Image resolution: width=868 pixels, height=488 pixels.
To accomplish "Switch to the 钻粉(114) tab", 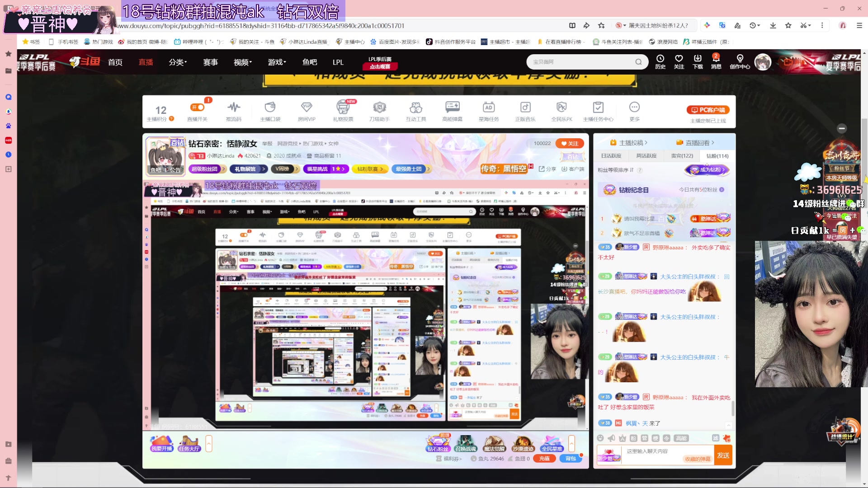I will pyautogui.click(x=717, y=156).
